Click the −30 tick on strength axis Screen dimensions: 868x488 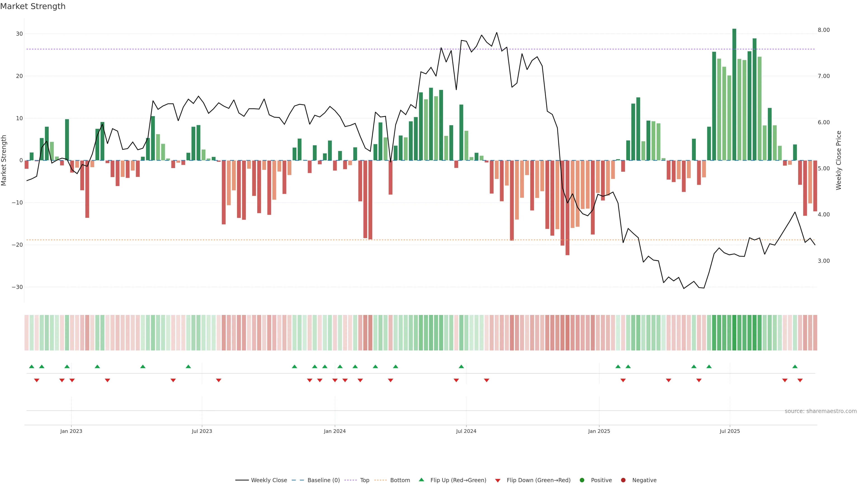17,287
